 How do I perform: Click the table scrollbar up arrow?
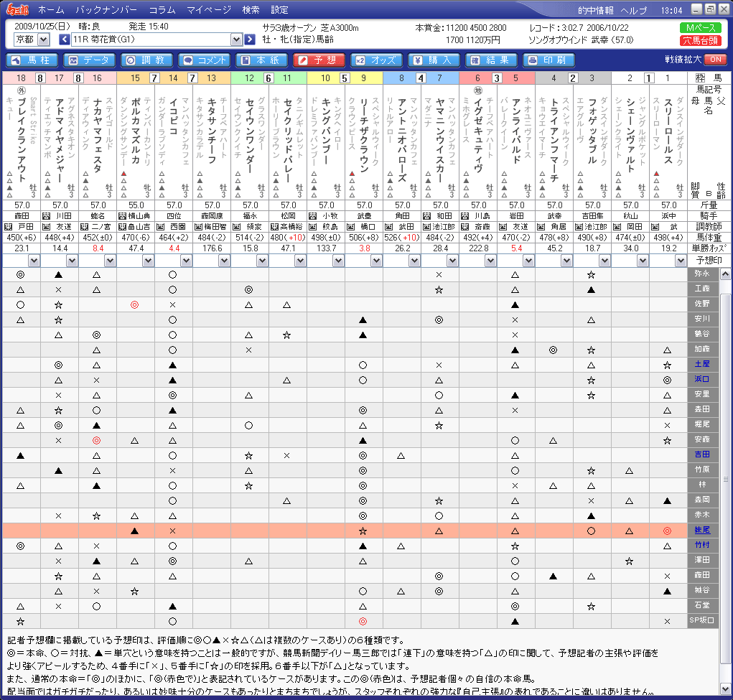pos(726,274)
